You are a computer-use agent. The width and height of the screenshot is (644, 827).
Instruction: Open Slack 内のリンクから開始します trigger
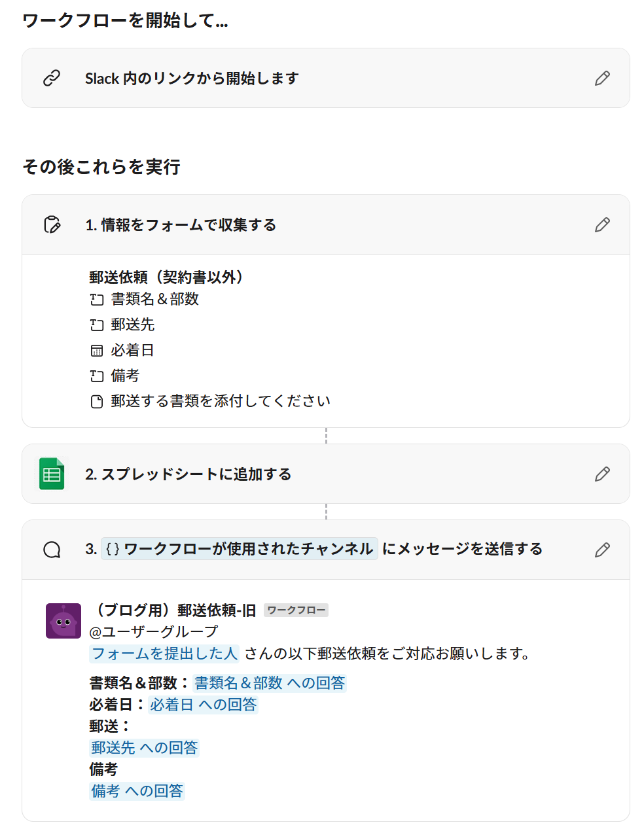[x=192, y=79]
